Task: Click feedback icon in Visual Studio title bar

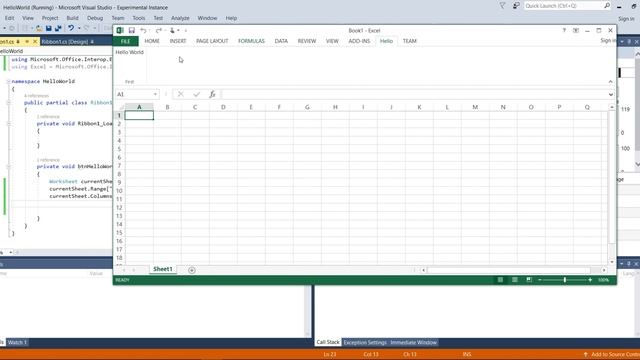Action: (516, 6)
